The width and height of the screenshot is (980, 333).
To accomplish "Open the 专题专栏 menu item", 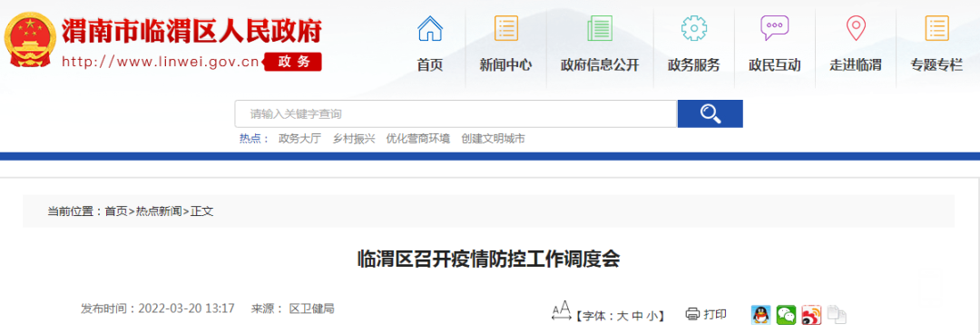I will coord(936,65).
